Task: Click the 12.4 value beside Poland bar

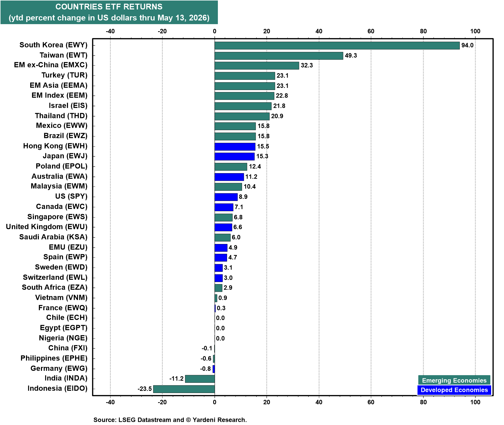Action: (255, 167)
